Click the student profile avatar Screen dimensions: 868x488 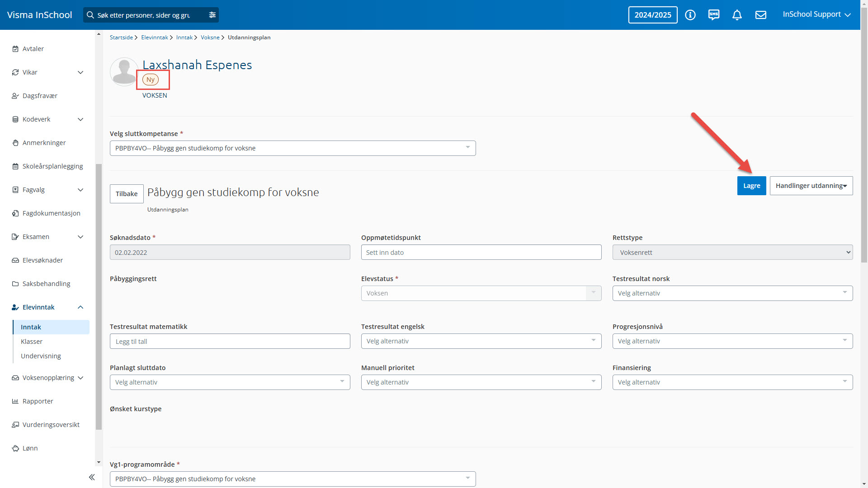124,71
